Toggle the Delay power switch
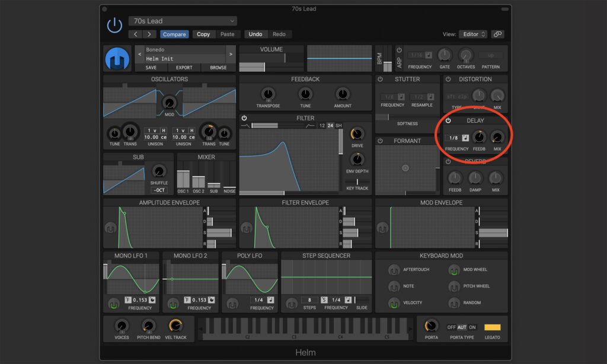The height and width of the screenshot is (364, 607). click(x=448, y=120)
